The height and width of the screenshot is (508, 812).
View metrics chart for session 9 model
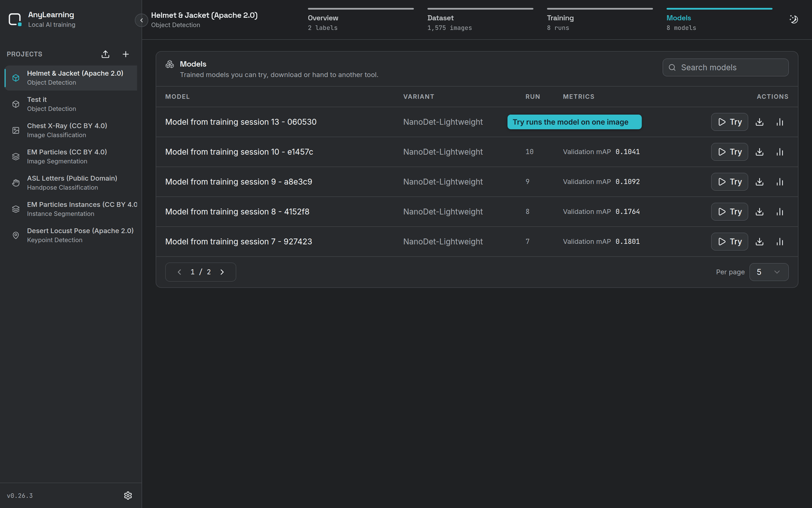tap(780, 182)
